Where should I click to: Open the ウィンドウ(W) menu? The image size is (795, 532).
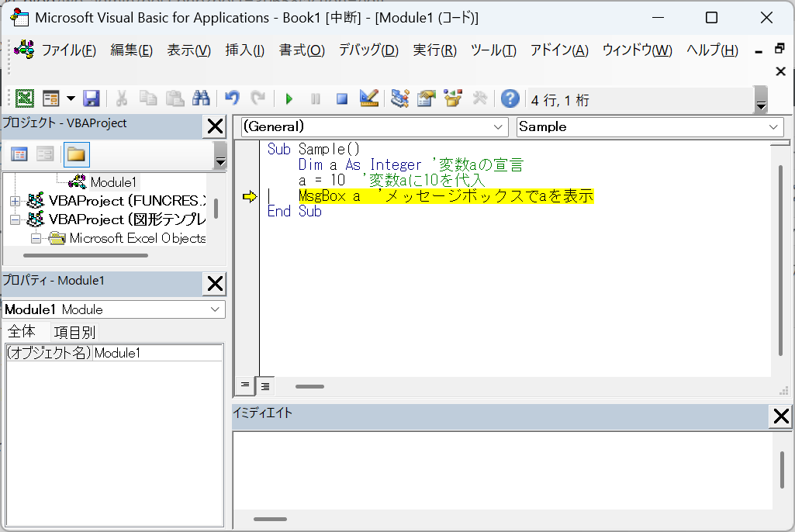pyautogui.click(x=638, y=50)
